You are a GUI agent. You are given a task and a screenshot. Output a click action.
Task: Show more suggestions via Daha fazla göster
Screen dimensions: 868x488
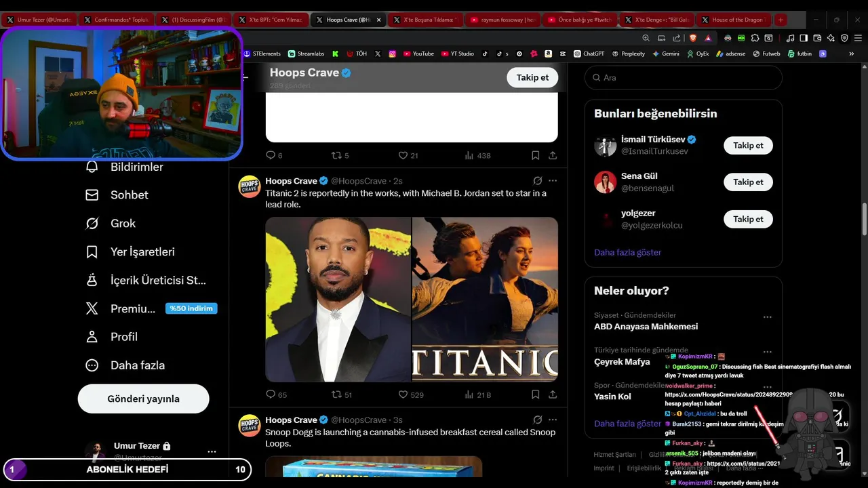pyautogui.click(x=627, y=252)
